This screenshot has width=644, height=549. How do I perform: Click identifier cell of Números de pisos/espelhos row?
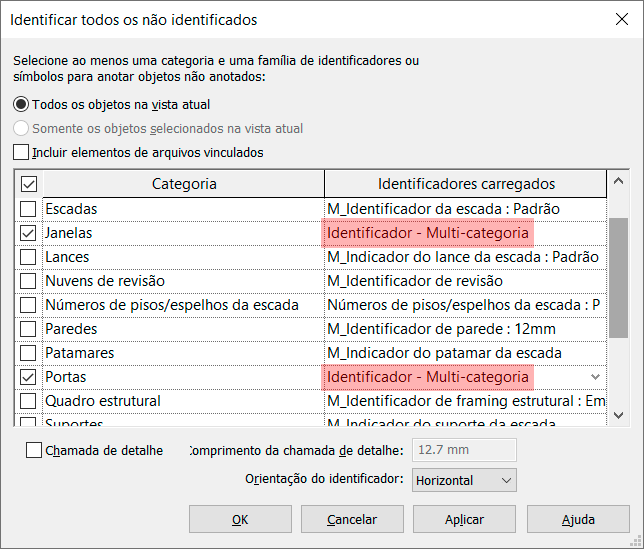pos(465,305)
